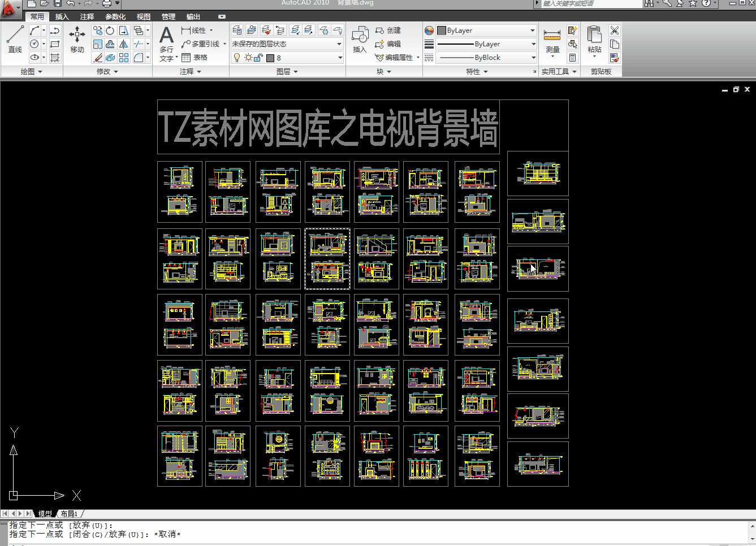Open the 注释 (Annotate) ribbon tab
Viewport: 756px width, 546px height.
point(87,17)
